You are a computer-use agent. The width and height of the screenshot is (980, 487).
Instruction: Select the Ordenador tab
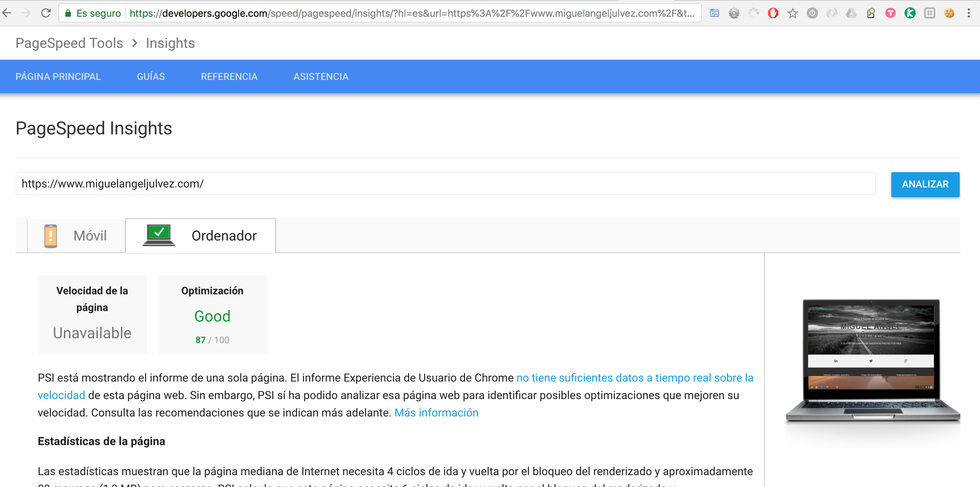(x=201, y=236)
